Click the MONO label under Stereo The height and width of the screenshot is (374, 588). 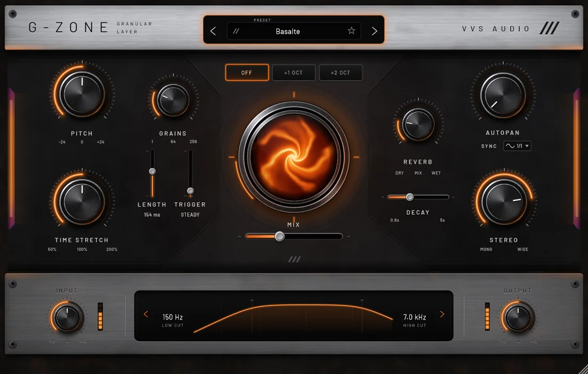tap(487, 250)
